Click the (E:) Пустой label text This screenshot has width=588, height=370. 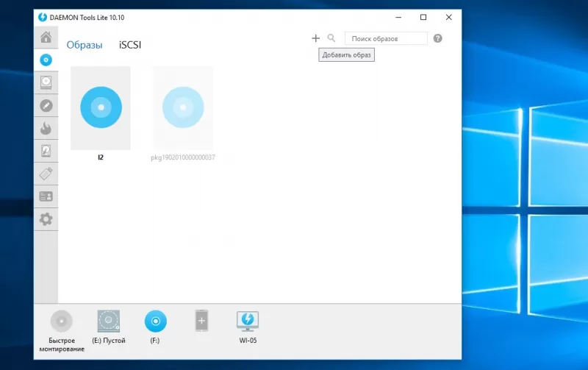click(109, 341)
